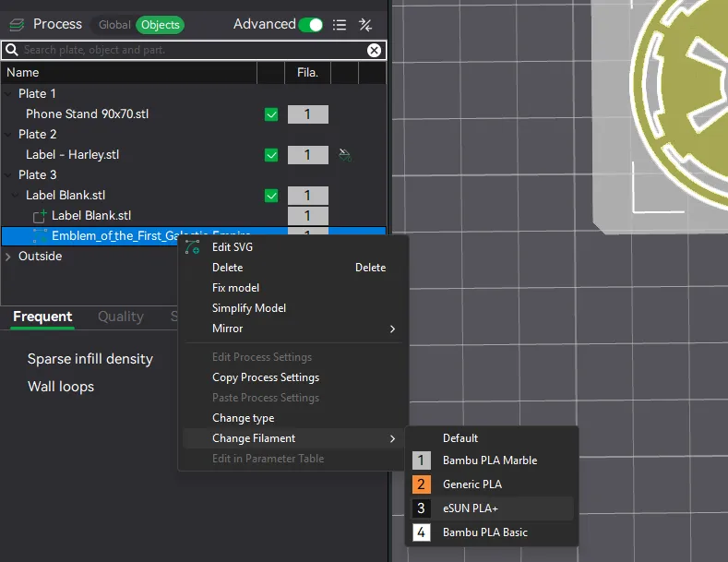728x562 pixels.
Task: Choose Edit SVG from context menu
Action: click(233, 247)
